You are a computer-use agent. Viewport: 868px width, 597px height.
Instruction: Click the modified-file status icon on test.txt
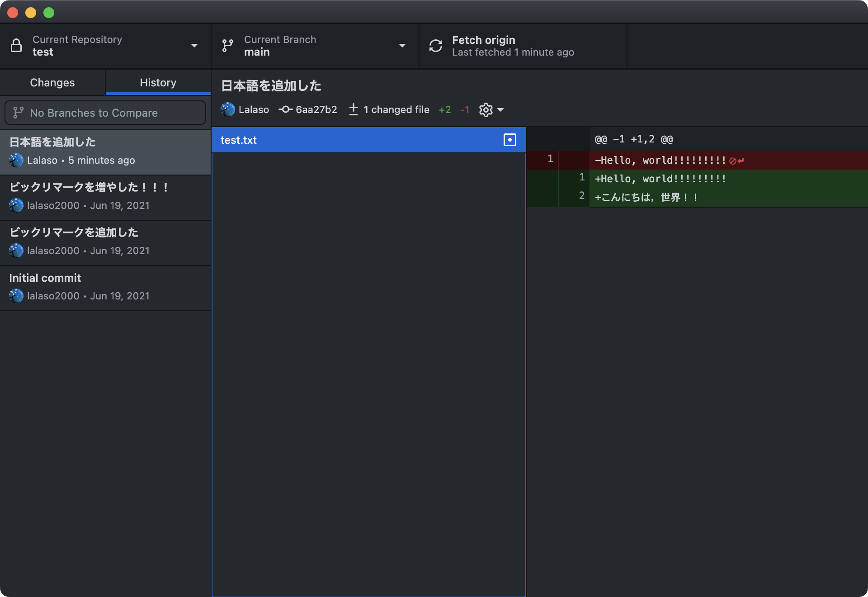click(x=509, y=140)
